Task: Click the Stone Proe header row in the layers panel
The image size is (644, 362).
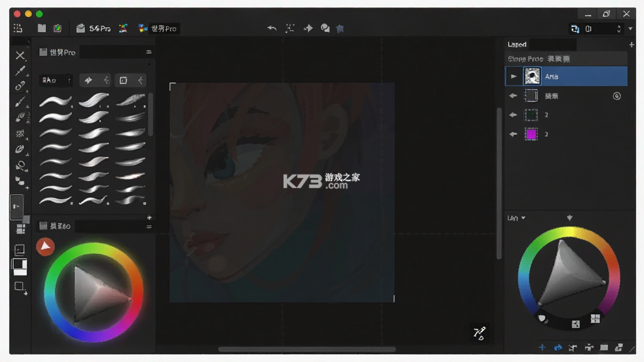Action: click(566, 58)
